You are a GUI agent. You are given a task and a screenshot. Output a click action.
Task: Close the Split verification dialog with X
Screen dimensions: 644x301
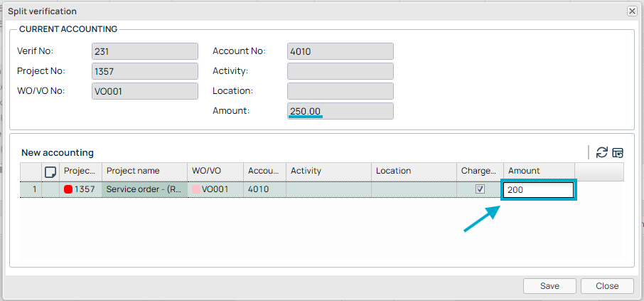pyautogui.click(x=632, y=11)
